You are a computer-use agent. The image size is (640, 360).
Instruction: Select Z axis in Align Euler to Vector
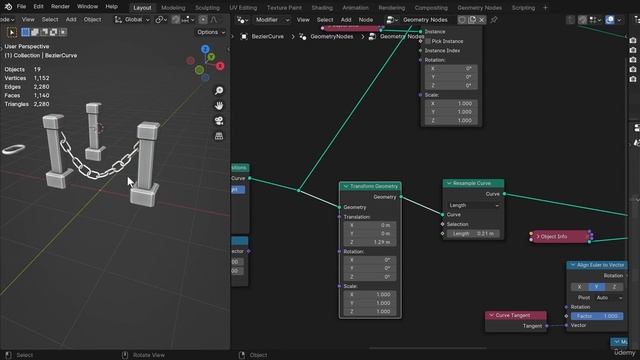[x=614, y=287]
